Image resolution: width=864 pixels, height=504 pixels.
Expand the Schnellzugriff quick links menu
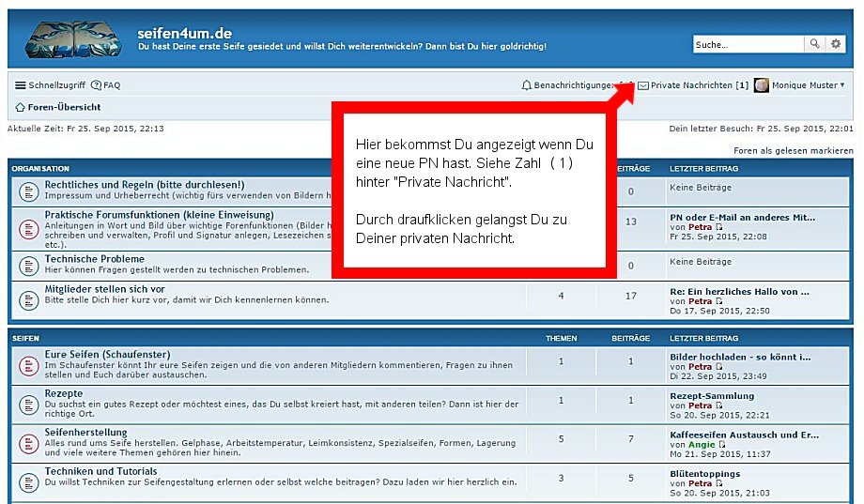tap(49, 85)
